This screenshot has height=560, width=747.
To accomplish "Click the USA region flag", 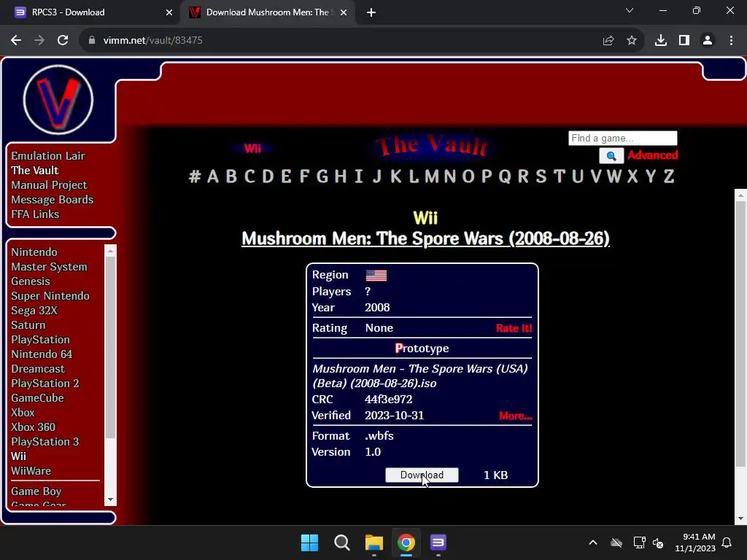I will [376, 275].
